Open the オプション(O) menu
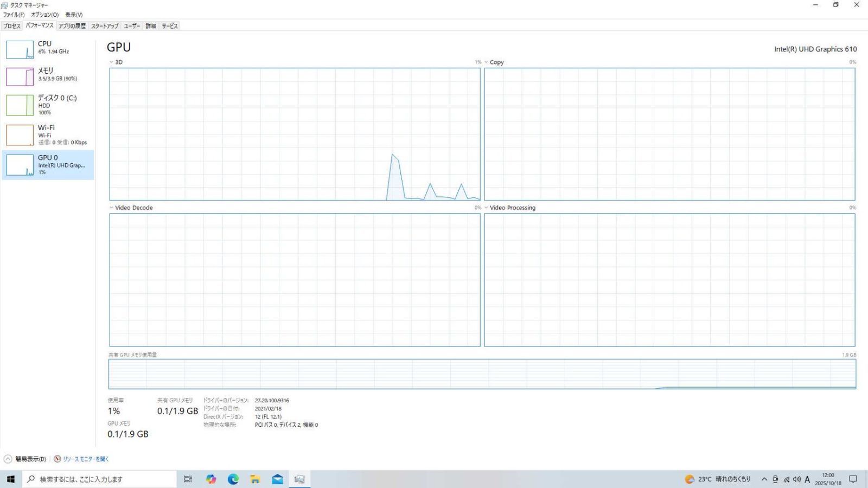This screenshot has width=868, height=488. tap(44, 15)
